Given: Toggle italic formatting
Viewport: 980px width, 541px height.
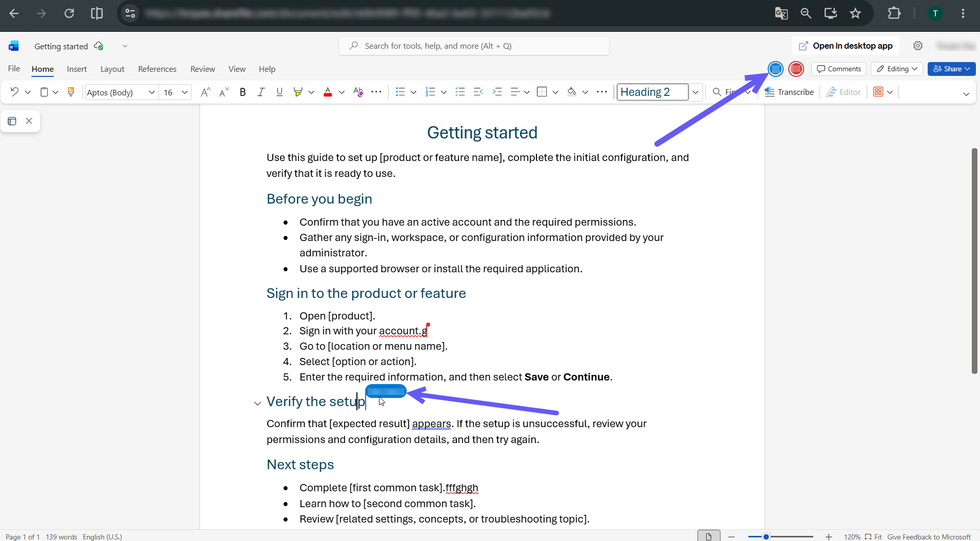Looking at the screenshot, I should [261, 92].
